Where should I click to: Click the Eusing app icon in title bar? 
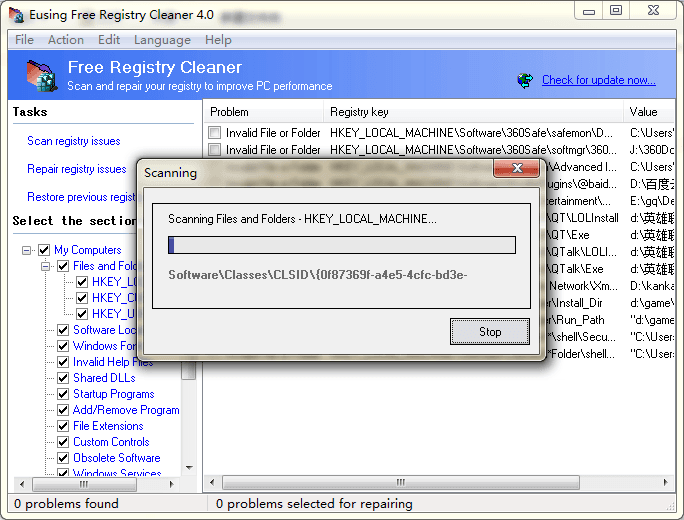point(17,15)
